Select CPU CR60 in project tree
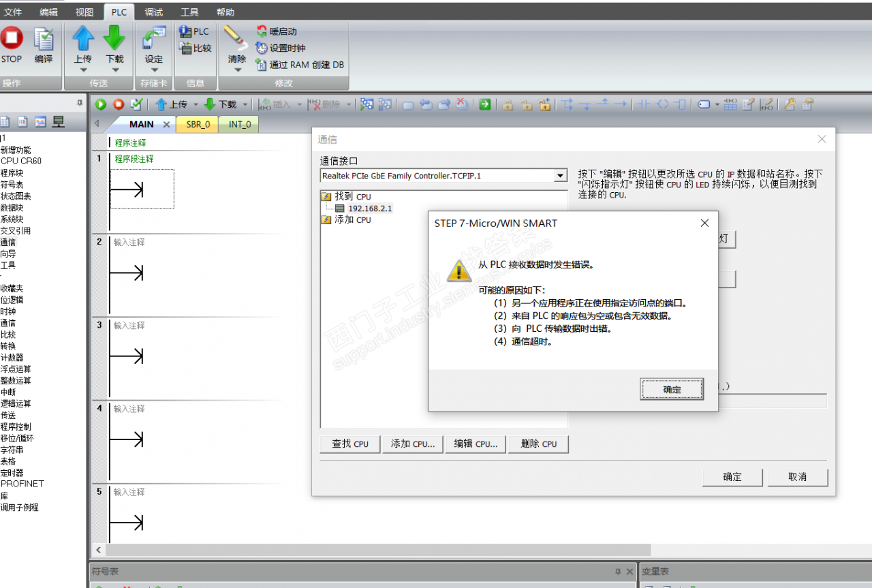Image resolution: width=872 pixels, height=588 pixels. pyautogui.click(x=21, y=161)
